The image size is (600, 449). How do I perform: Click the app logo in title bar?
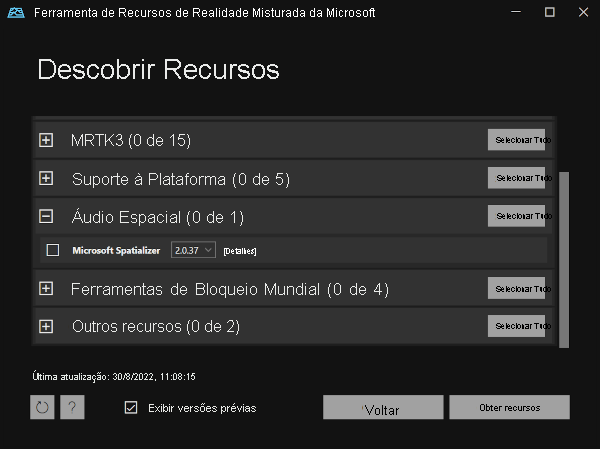point(14,12)
